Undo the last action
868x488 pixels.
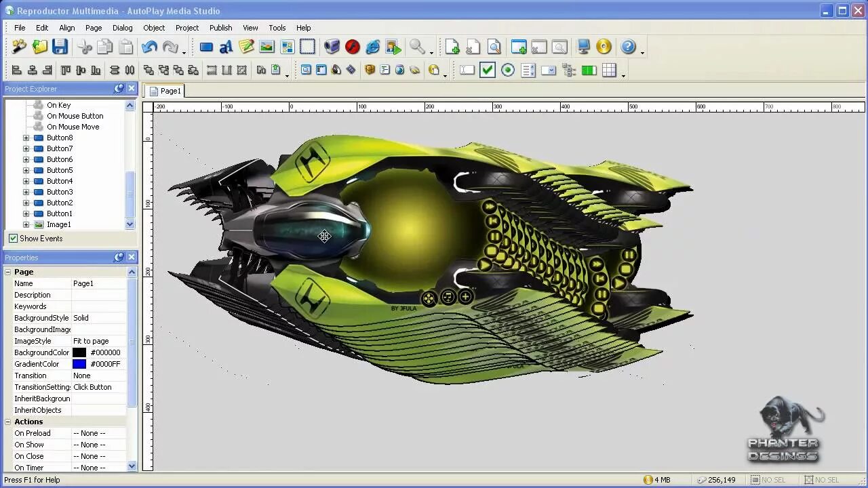click(x=149, y=47)
